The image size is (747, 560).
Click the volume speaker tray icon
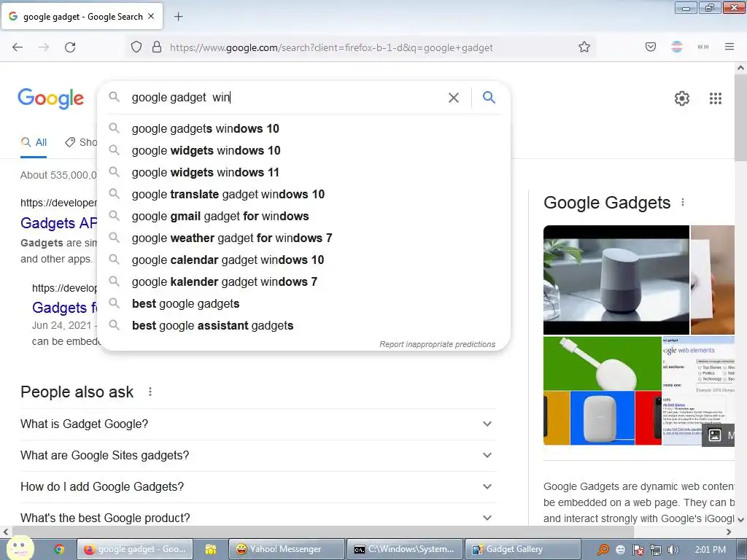[673, 550]
